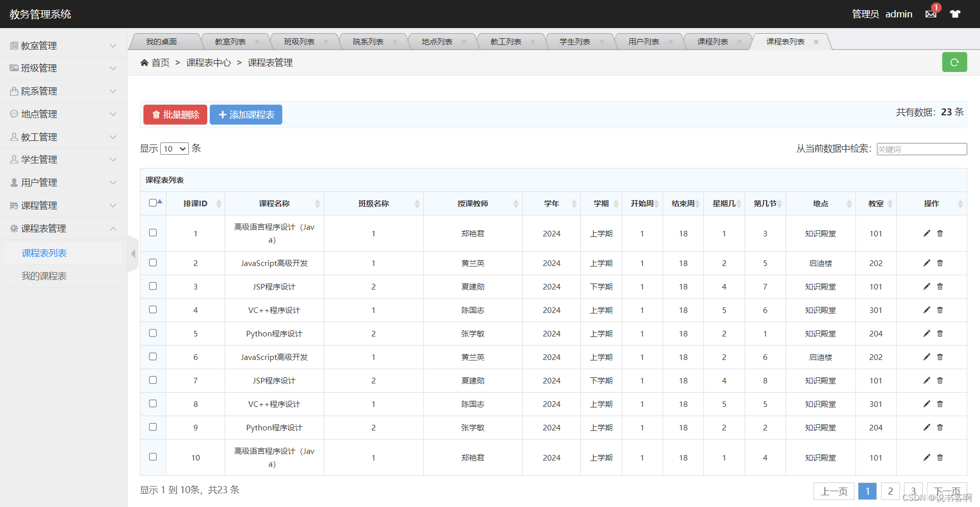980x507 pixels.
Task: Click the 批量删除 button
Action: click(x=175, y=115)
